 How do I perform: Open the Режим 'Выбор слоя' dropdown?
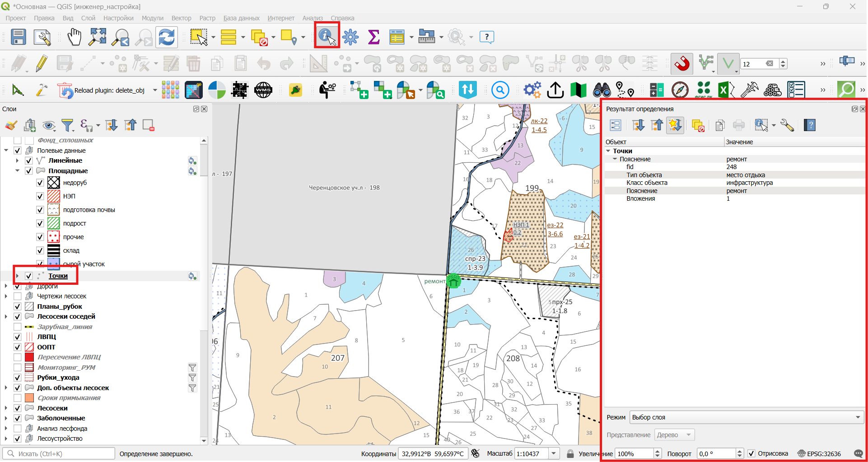pyautogui.click(x=747, y=417)
